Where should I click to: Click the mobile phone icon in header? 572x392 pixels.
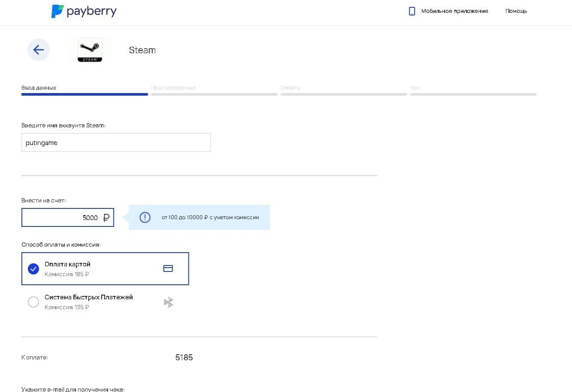coord(412,11)
